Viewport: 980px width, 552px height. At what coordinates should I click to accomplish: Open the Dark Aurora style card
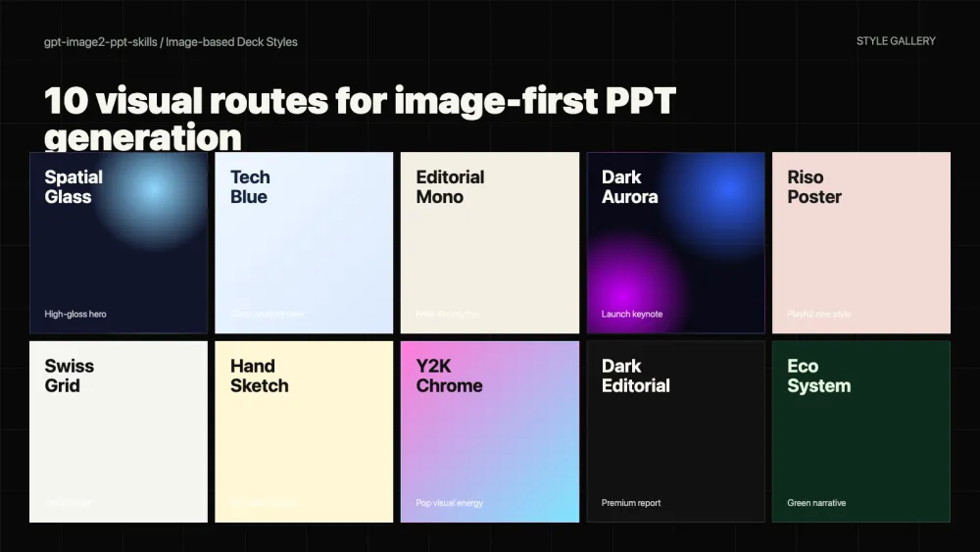675,242
